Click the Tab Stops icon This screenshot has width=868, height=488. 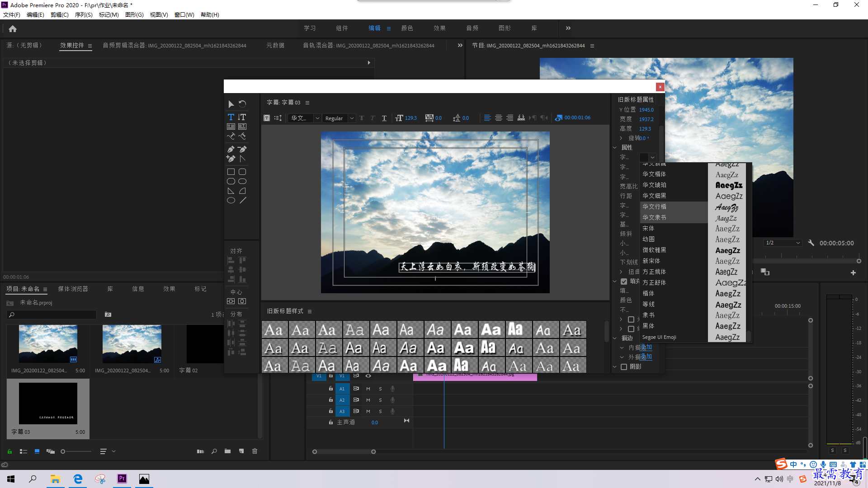pyautogui.click(x=521, y=118)
